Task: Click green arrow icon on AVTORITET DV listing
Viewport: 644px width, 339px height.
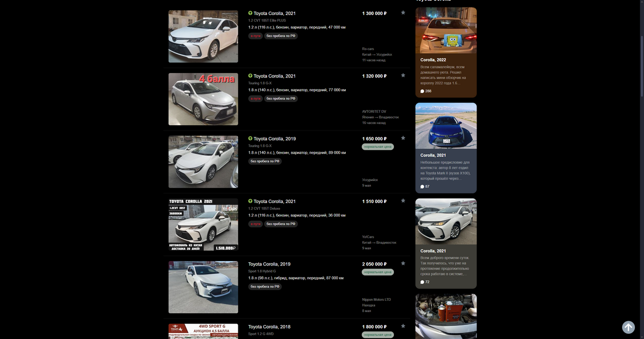Action: (x=250, y=76)
